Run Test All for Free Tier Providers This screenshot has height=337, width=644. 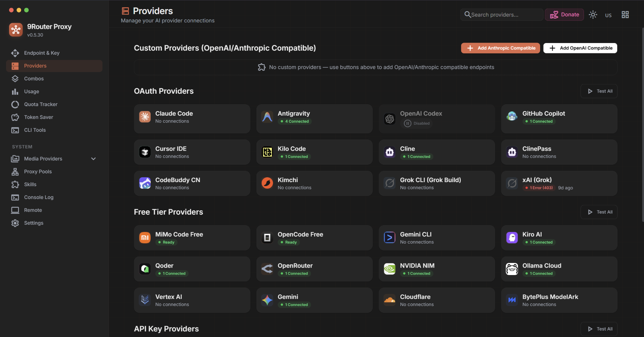[x=599, y=212]
